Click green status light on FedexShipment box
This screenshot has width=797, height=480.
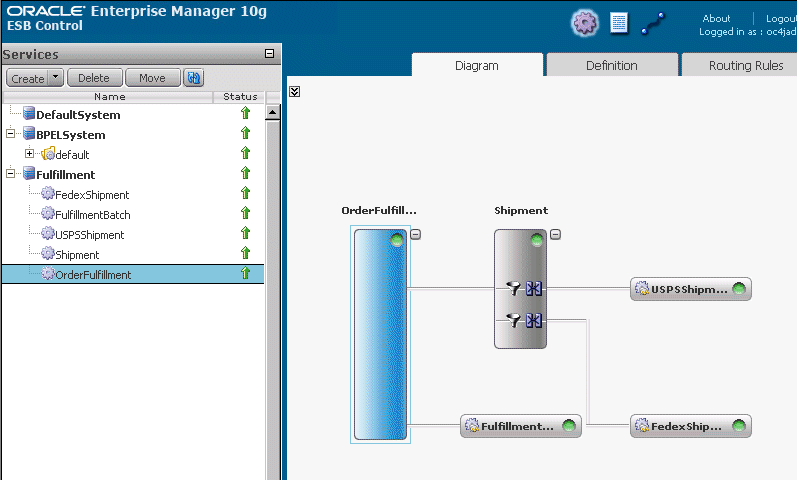pos(739,426)
